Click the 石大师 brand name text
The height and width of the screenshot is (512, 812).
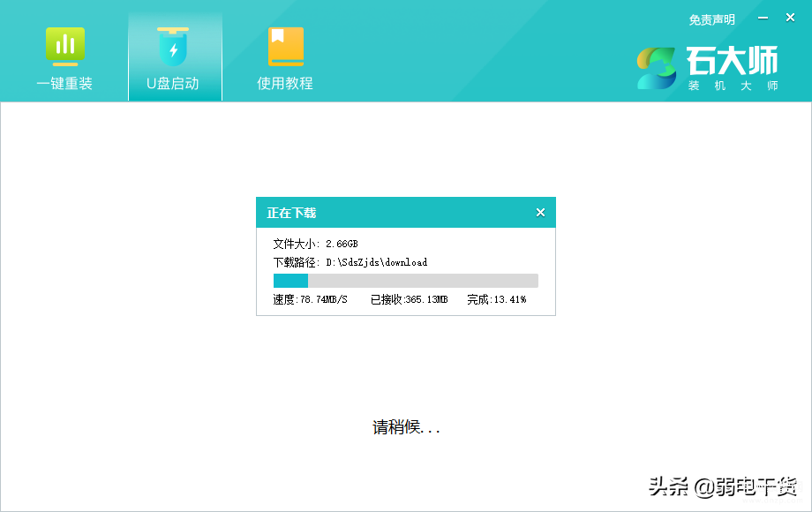click(x=732, y=61)
